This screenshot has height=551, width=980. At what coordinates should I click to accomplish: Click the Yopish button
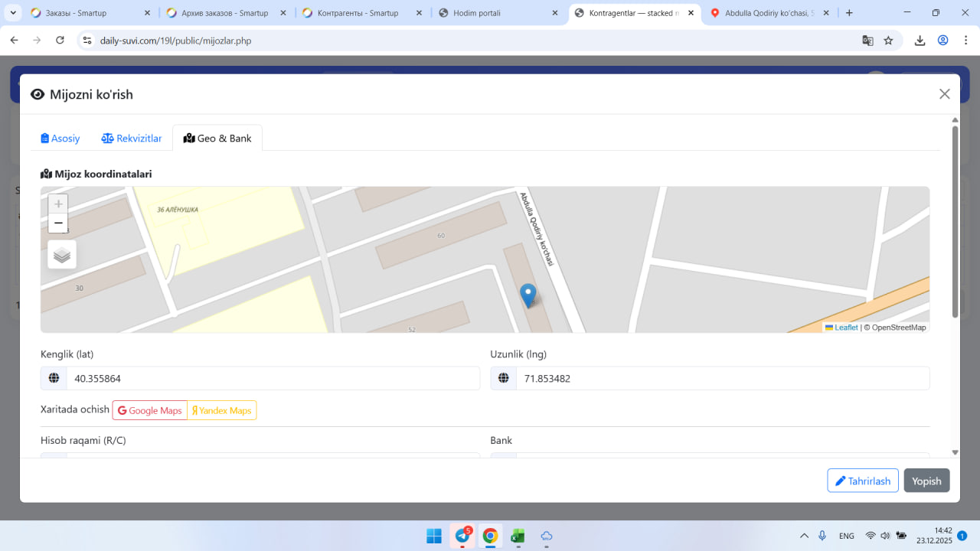click(926, 481)
